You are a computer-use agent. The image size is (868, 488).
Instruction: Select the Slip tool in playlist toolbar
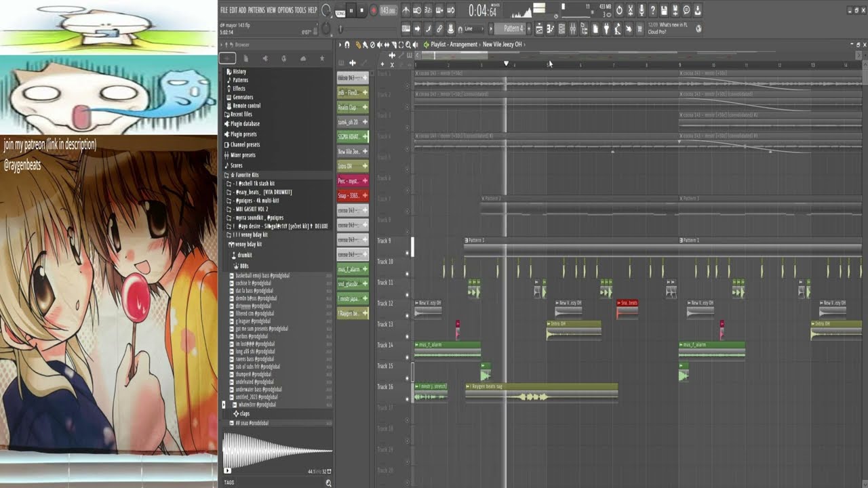(387, 45)
